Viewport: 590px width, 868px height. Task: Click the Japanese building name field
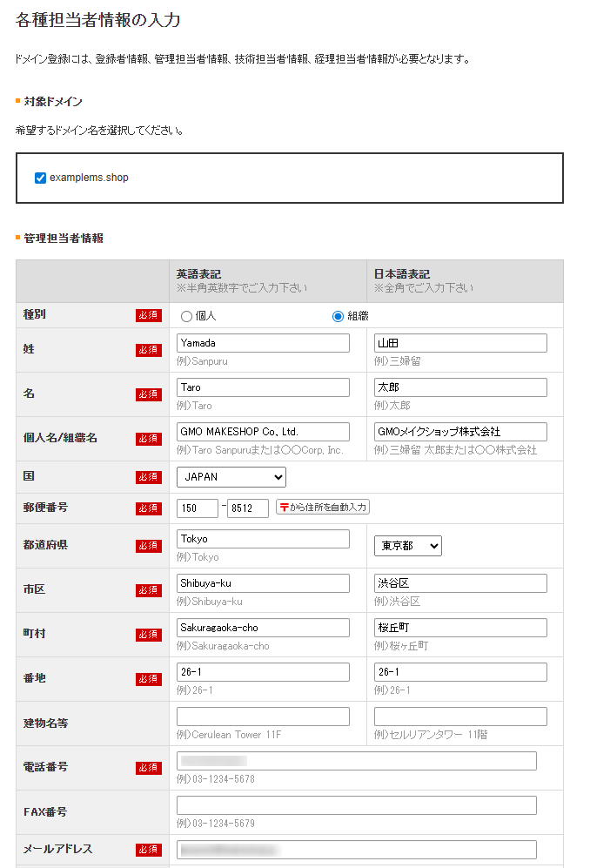[x=460, y=717]
